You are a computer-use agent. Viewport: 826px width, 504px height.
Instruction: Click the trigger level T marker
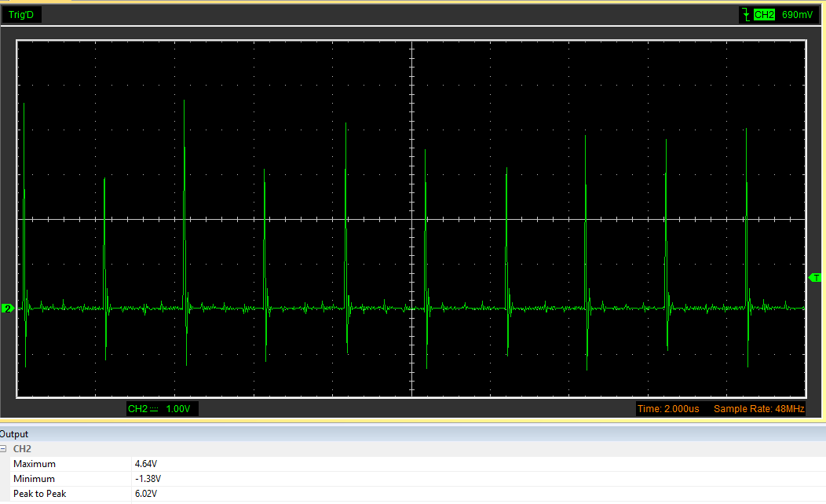click(816, 278)
